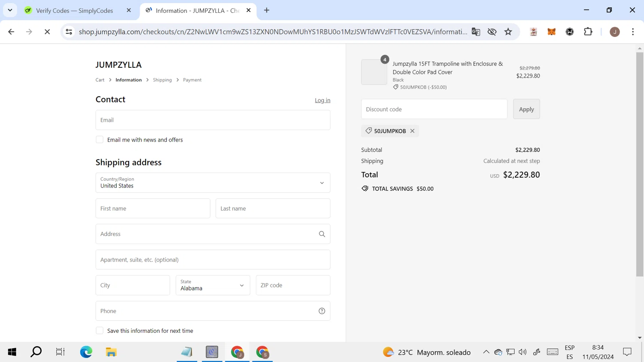Check Save this information for next time
644x362 pixels.
[100, 331]
